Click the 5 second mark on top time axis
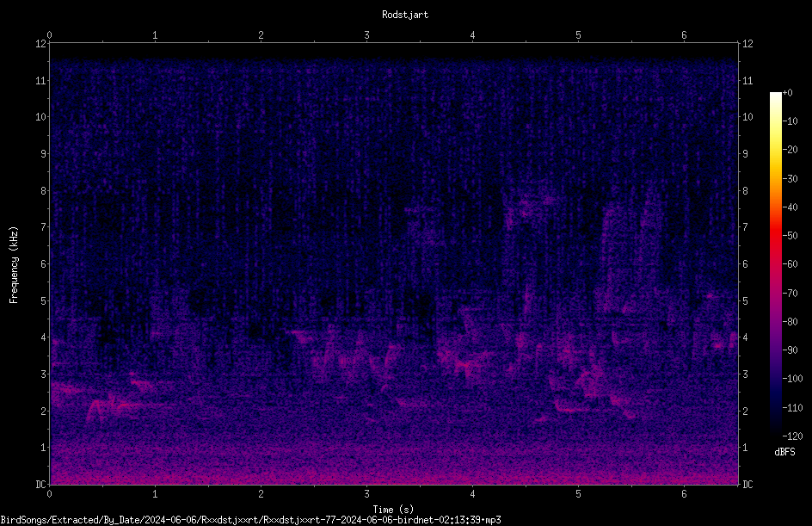 point(578,35)
